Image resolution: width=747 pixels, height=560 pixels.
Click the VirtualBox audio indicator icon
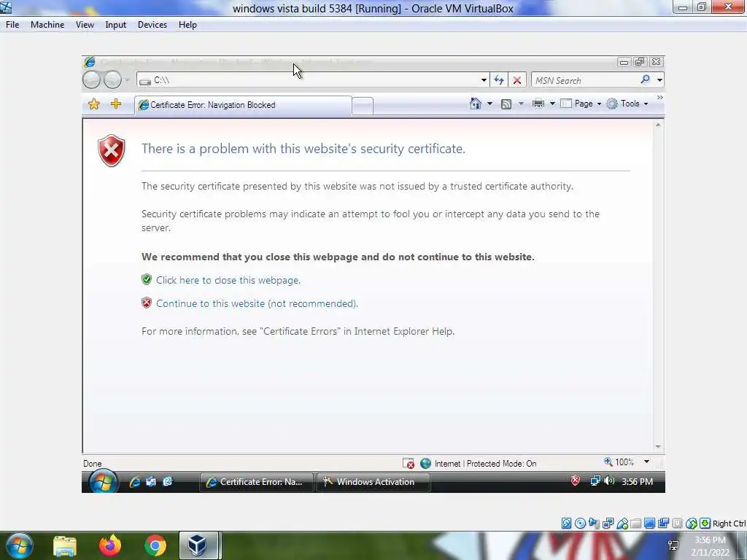tap(594, 524)
